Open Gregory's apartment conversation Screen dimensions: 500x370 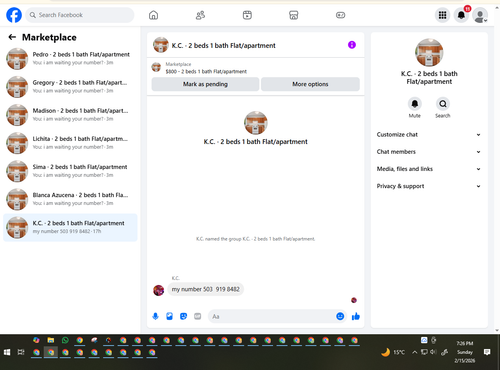70,87
